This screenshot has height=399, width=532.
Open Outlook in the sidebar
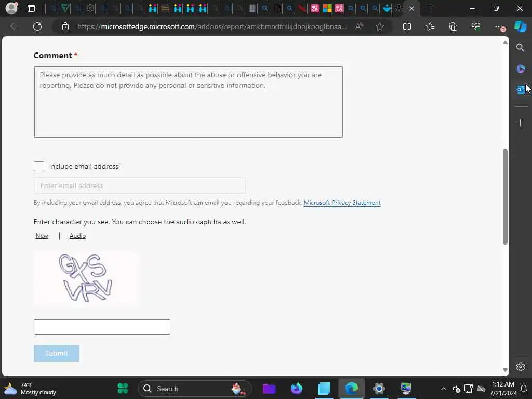[520, 89]
